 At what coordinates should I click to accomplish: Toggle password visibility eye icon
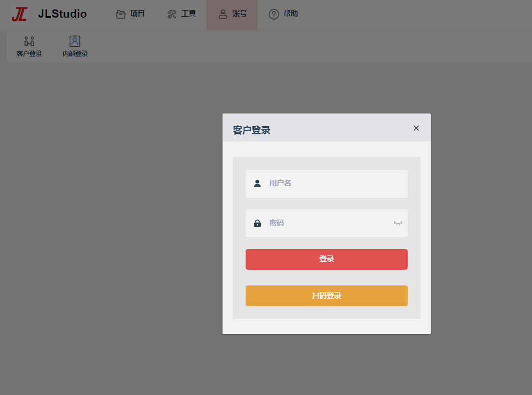(x=398, y=223)
